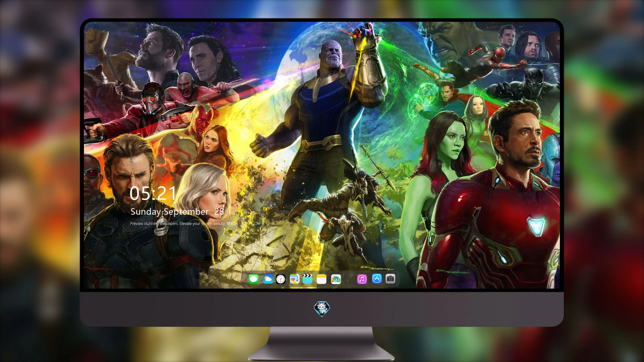
Task: Launch the Videos clapperboard app in dock
Action: click(308, 279)
